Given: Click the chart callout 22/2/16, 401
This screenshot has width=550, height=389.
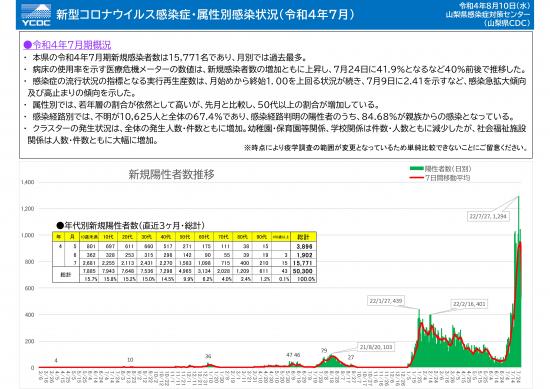Looking at the screenshot, I should 469,304.
